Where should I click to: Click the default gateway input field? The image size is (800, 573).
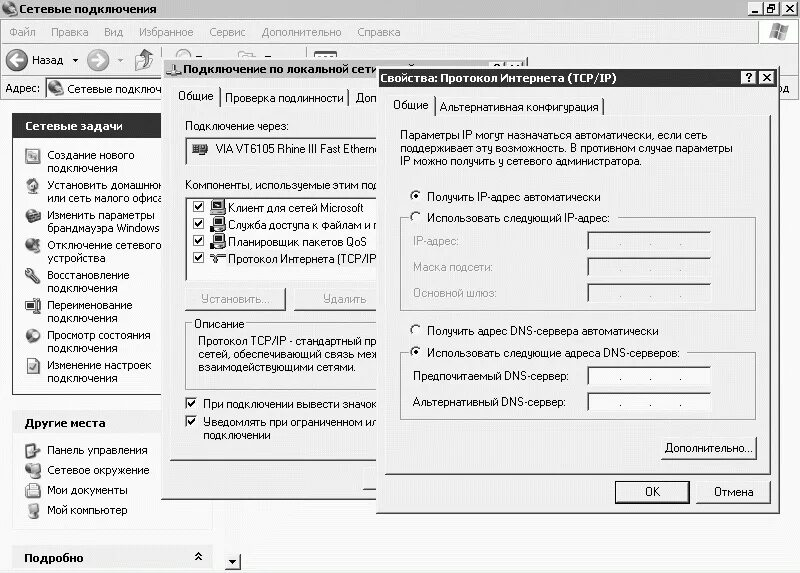pos(649,293)
